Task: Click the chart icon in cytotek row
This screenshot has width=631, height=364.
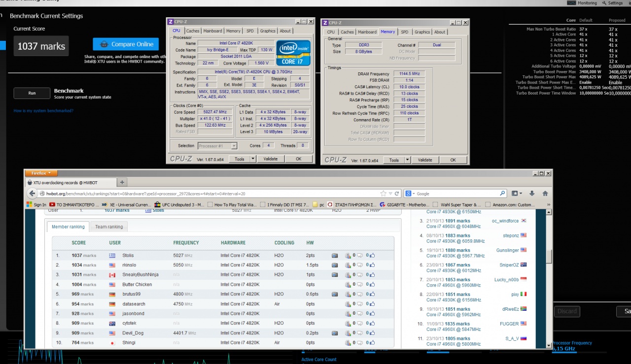Action: click(348, 323)
